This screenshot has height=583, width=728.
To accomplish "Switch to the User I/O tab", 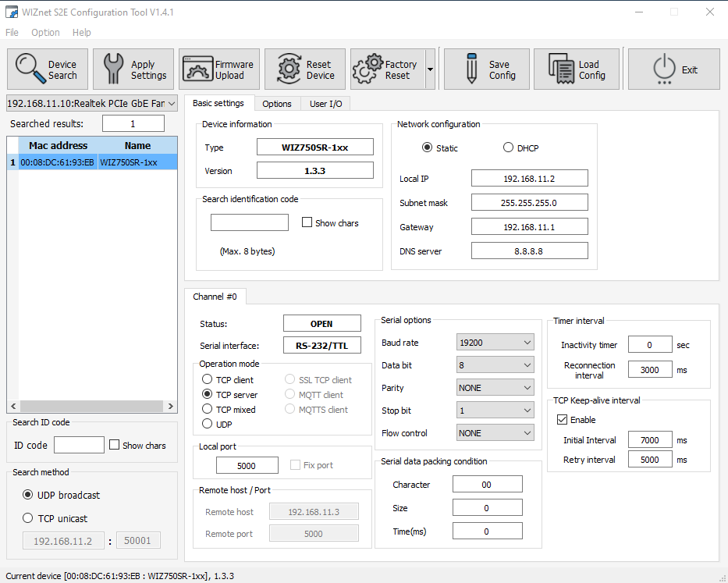I will pos(326,104).
